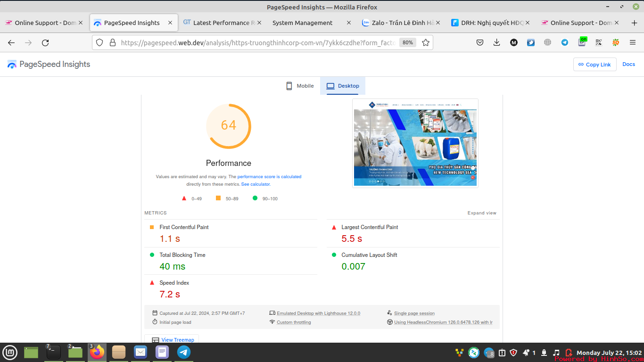Click the taskbar clock date

pos(609,353)
